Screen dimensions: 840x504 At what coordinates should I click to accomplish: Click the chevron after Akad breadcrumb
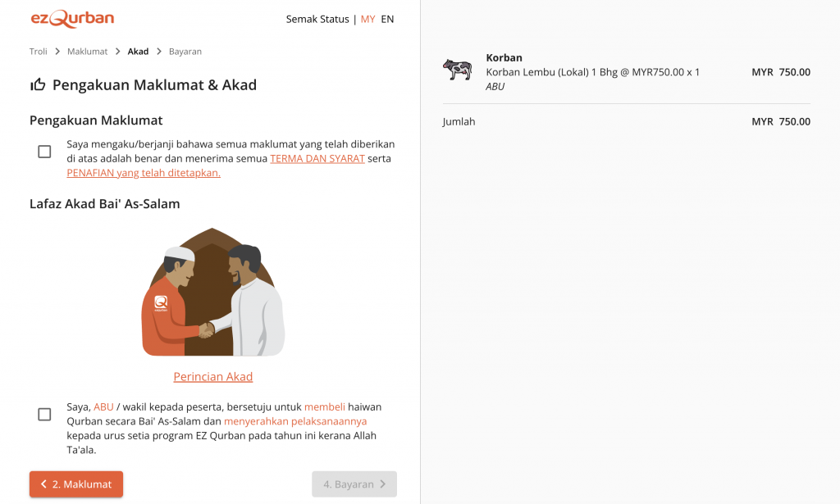pyautogui.click(x=159, y=52)
